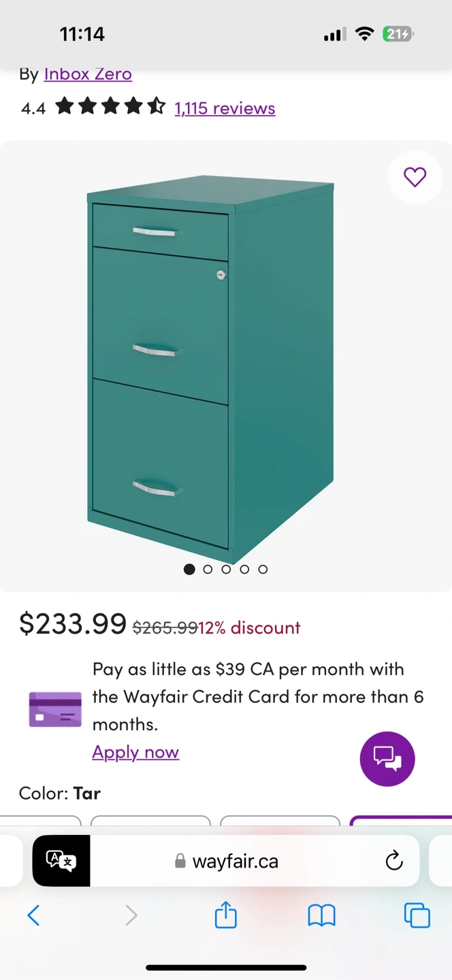
Task: Tap the Safari translate icon
Action: coord(61,861)
